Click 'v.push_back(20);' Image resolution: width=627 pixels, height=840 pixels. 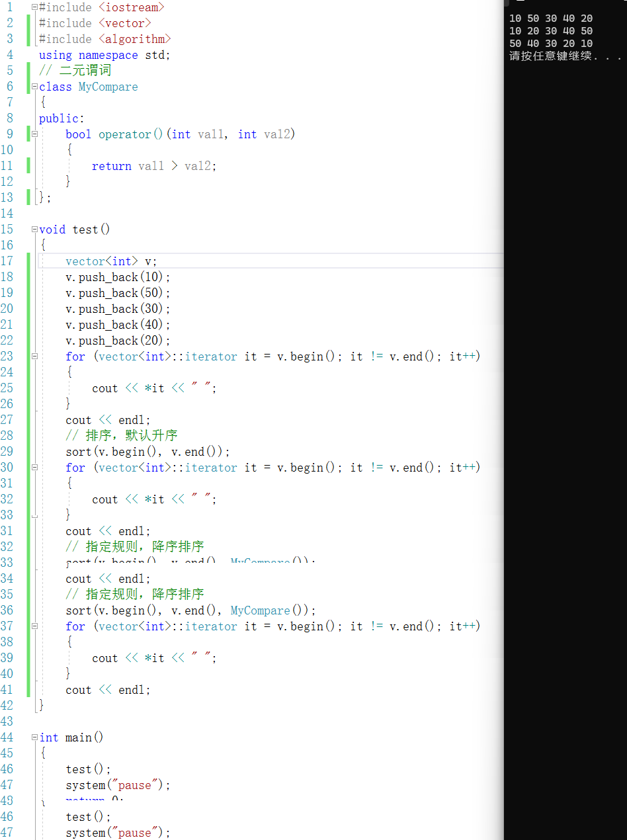(118, 341)
